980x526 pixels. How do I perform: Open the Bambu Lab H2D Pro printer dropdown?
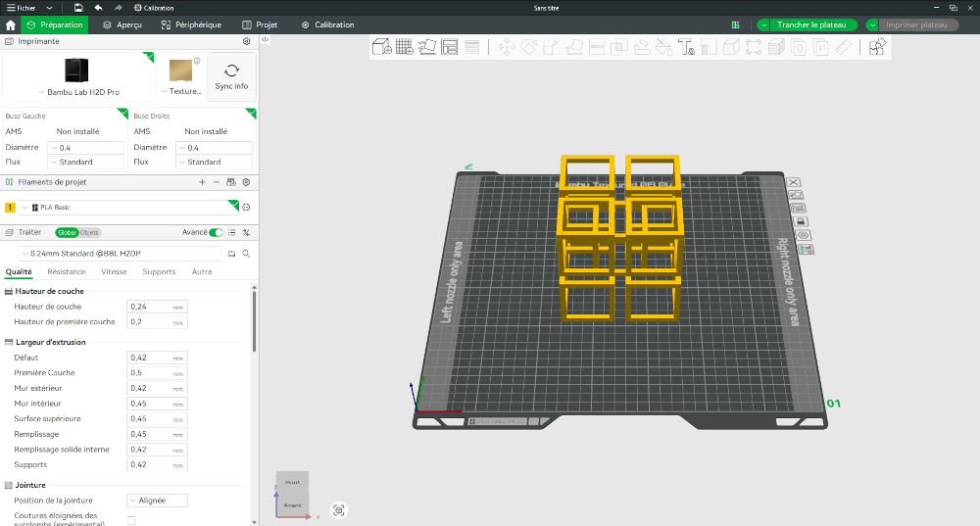click(77, 91)
